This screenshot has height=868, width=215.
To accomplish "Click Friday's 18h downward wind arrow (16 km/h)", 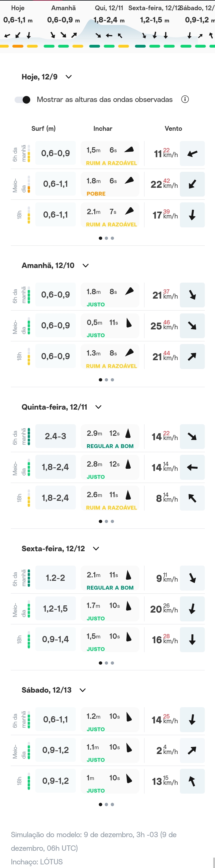I will point(192,640).
